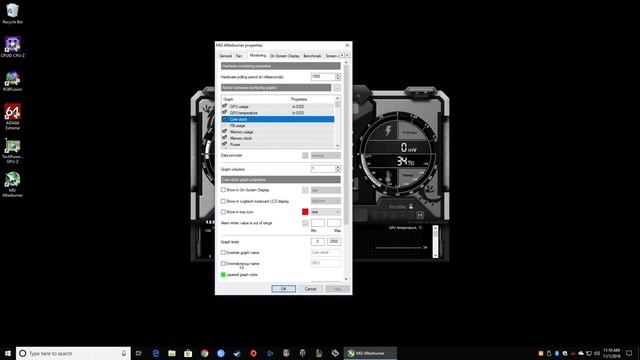Screen dimensions: 640x360
Task: Open RGBFusion desktop icon
Action: click(x=12, y=81)
